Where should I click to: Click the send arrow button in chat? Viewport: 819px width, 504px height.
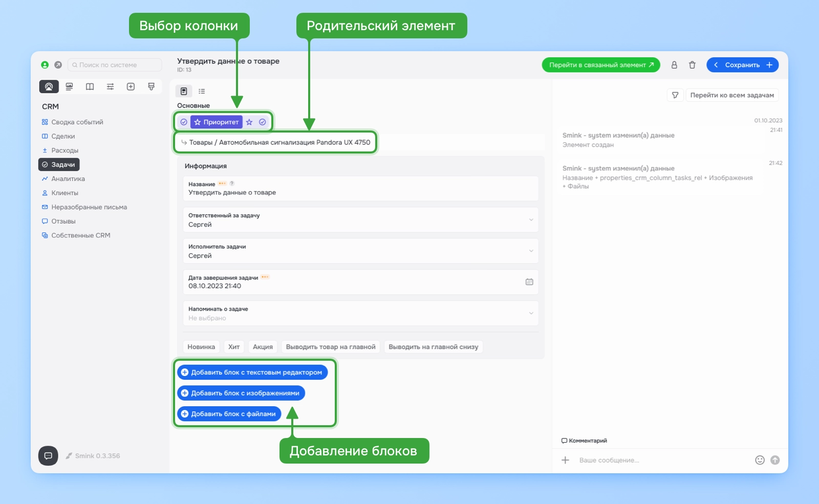775,460
